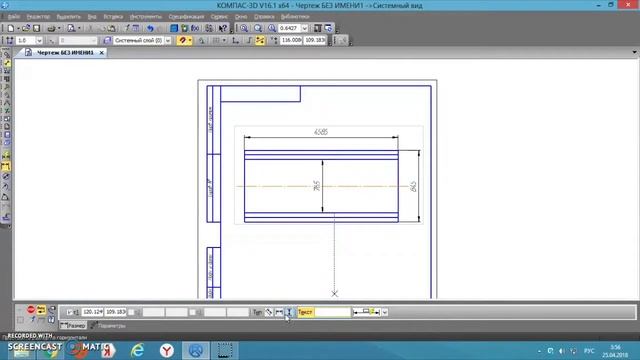Image resolution: width=640 pixels, height=360 pixels.
Task: Open the dimension arrow placement dropdown
Action: coord(384,312)
